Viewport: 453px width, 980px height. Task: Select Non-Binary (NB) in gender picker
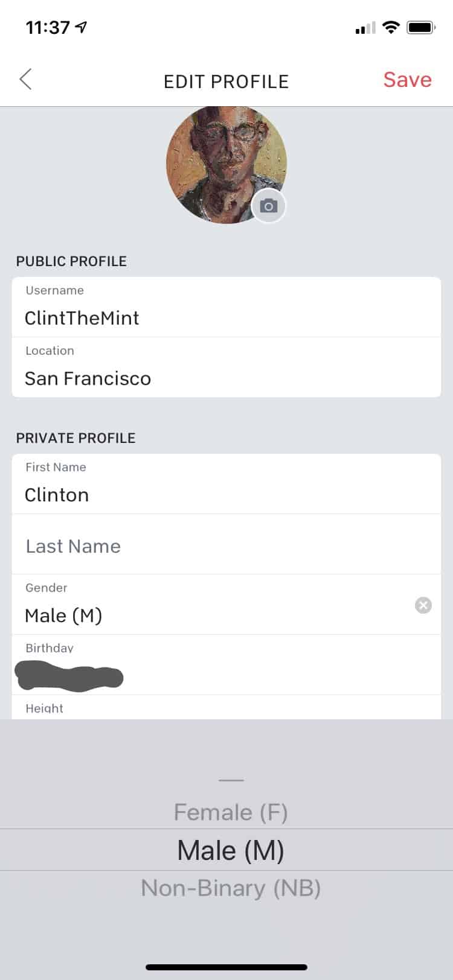point(231,888)
